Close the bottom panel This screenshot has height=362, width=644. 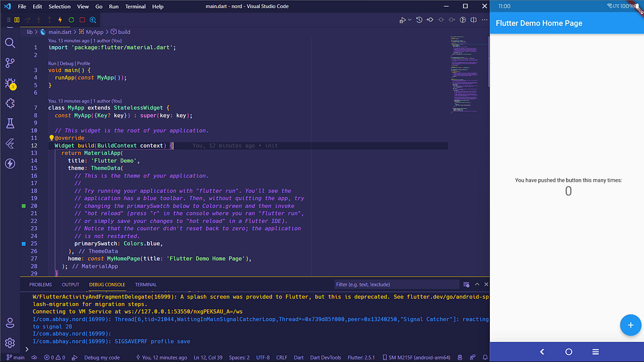[x=486, y=285]
